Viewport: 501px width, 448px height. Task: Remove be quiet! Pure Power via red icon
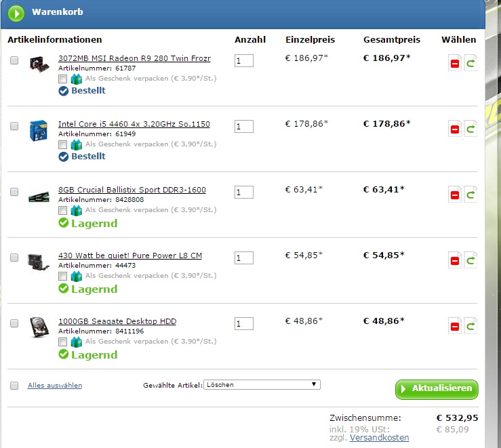coord(455,260)
